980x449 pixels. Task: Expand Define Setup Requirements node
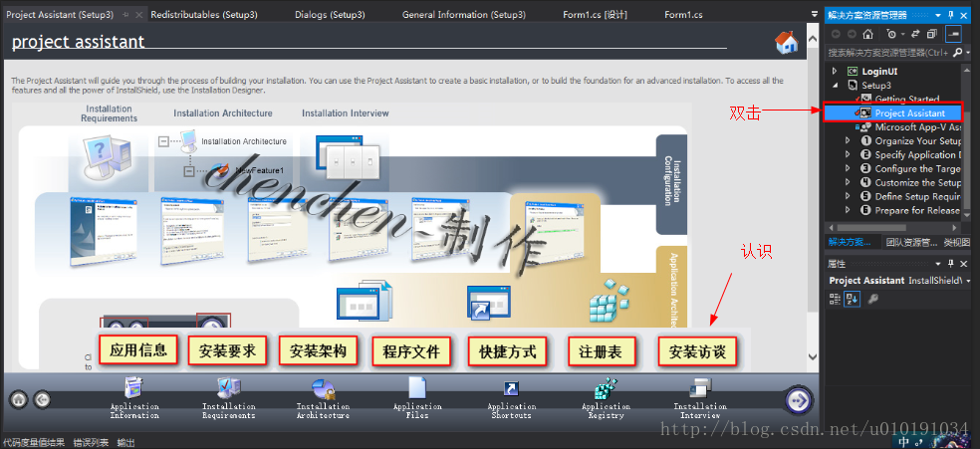click(848, 196)
